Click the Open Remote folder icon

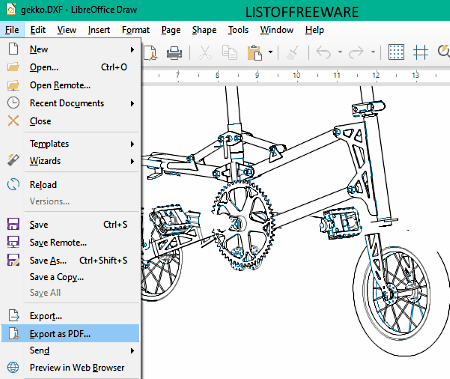point(13,85)
